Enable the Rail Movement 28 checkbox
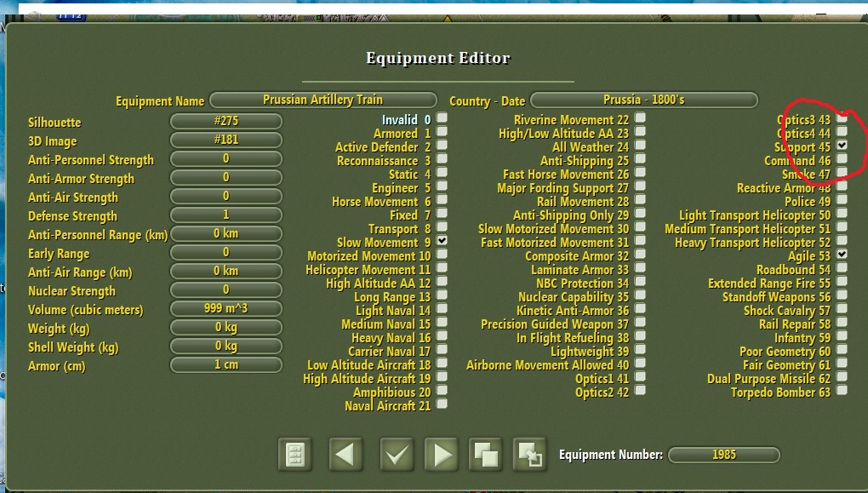 640,199
